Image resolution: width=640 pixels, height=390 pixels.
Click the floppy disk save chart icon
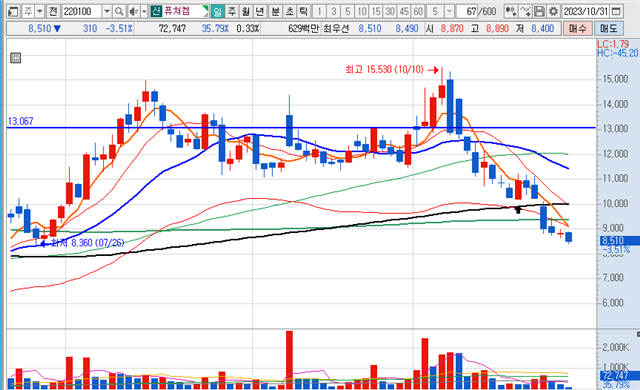click(539, 11)
